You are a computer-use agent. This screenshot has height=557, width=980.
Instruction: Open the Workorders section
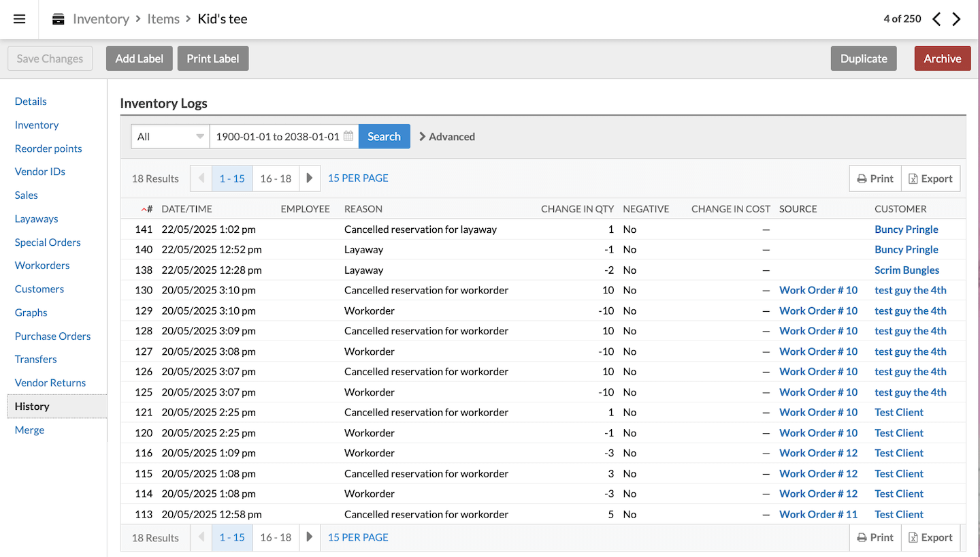tap(42, 266)
